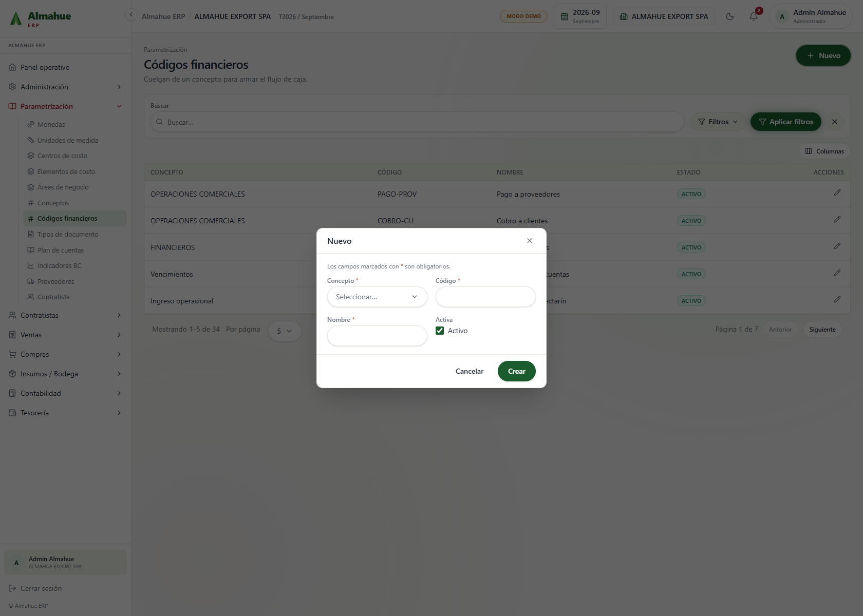863x616 pixels.
Task: Collapse sidebar with the chevron icon
Action: pos(131,14)
